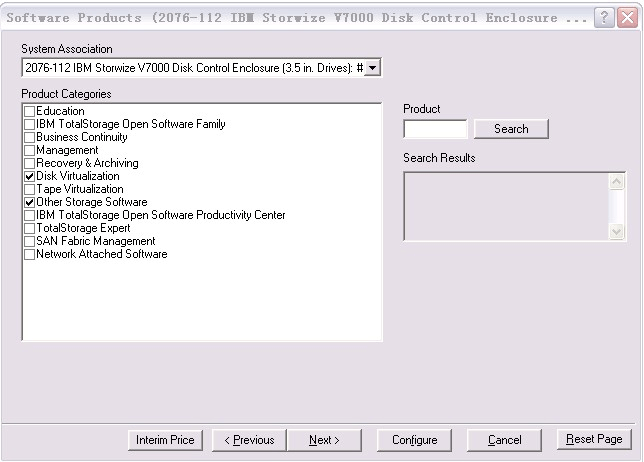Click the title bar help question-mark icon

(604, 18)
